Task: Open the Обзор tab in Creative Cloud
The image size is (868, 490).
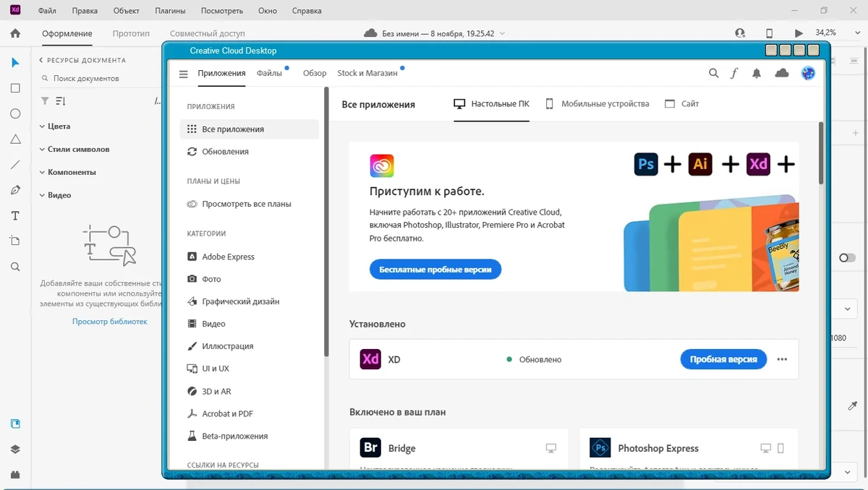Action: pos(315,73)
